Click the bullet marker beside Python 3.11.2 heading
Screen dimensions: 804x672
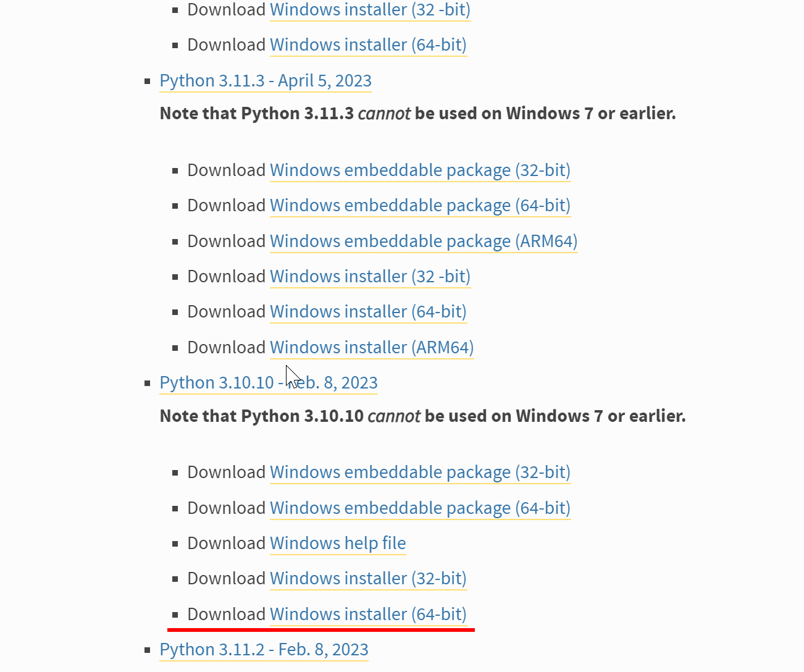click(x=148, y=650)
